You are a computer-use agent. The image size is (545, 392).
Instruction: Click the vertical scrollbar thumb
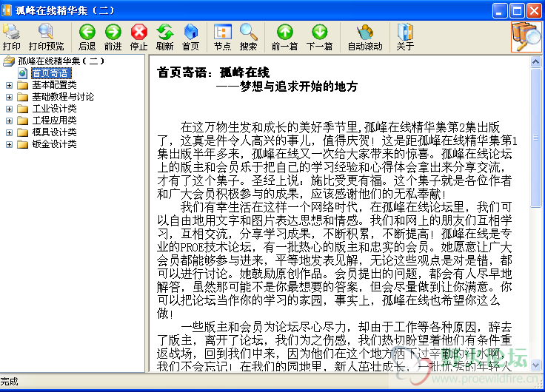[535, 138]
